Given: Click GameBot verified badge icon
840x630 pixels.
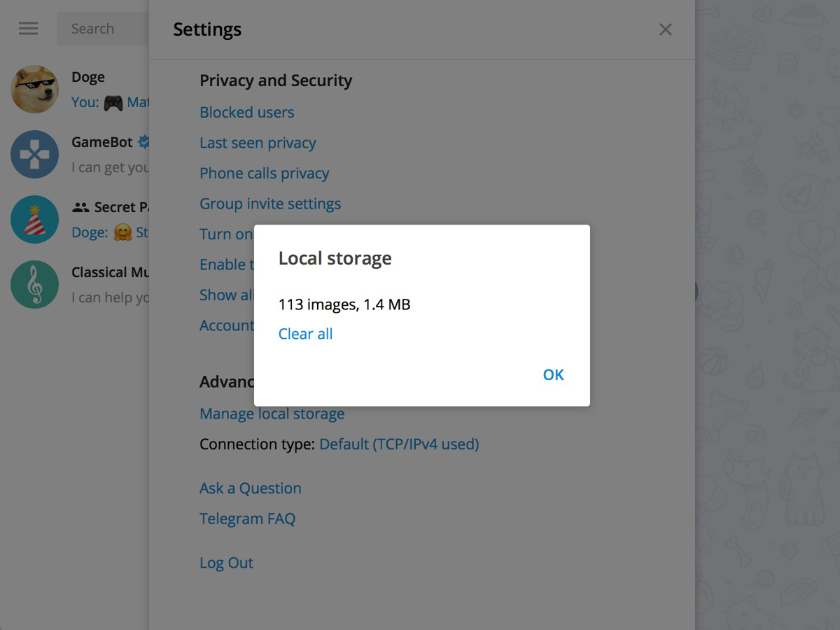Looking at the screenshot, I should [143, 142].
